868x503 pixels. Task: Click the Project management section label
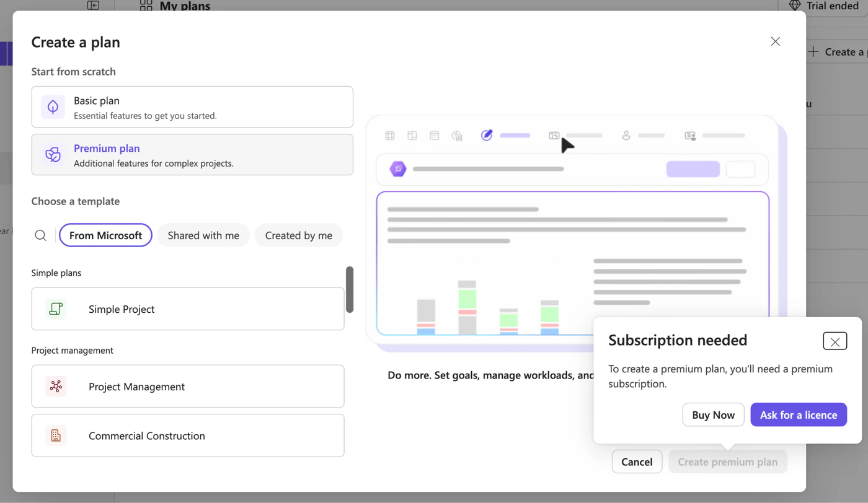click(73, 351)
